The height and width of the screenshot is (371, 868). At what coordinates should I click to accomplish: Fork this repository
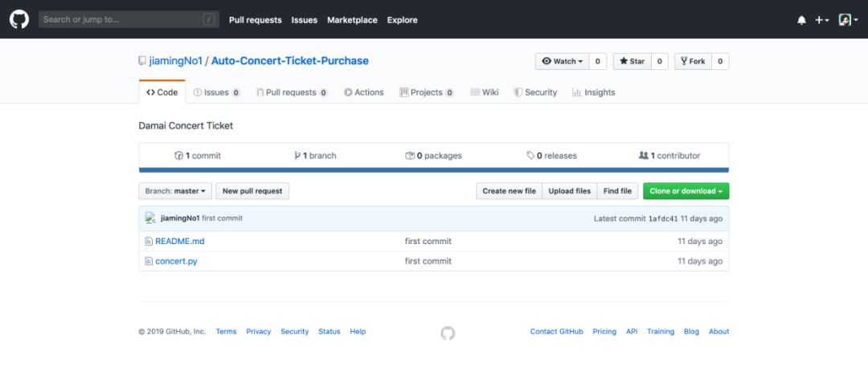point(692,62)
